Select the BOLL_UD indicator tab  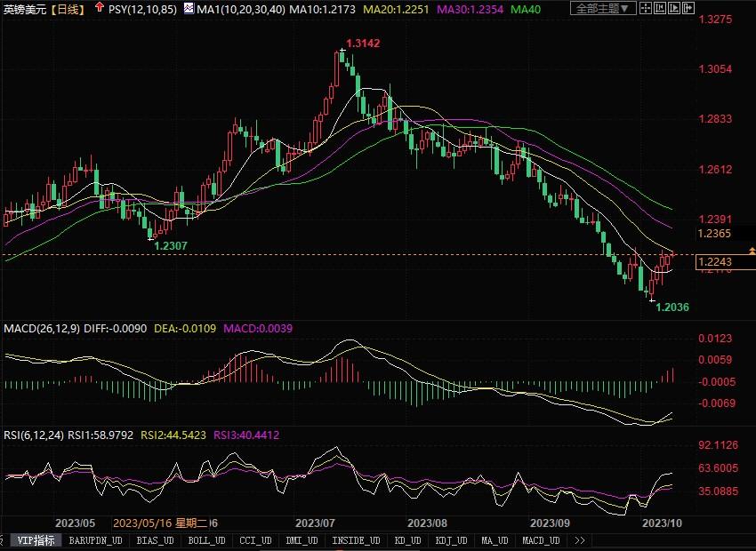[x=204, y=540]
